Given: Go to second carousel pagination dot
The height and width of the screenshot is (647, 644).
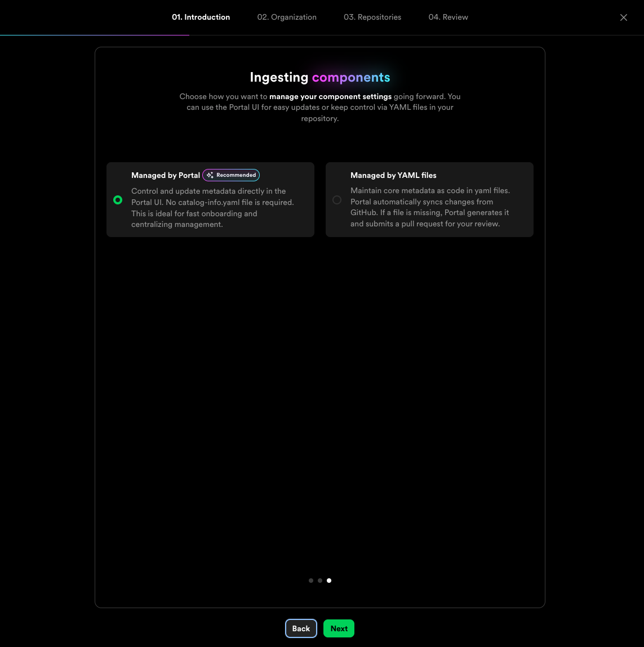Looking at the screenshot, I should click(320, 581).
